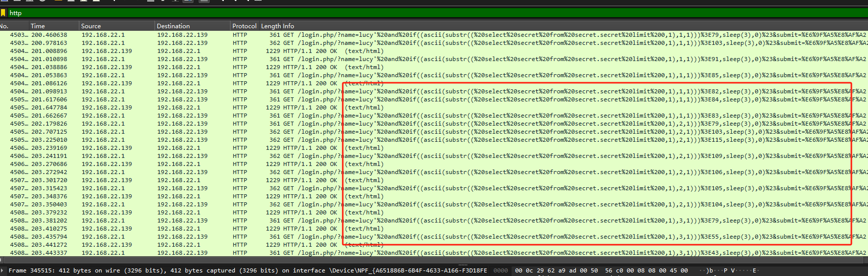This screenshot has height=276, width=868.
Task: Select the 200 OK response at 203.379232
Action: coord(49,212)
